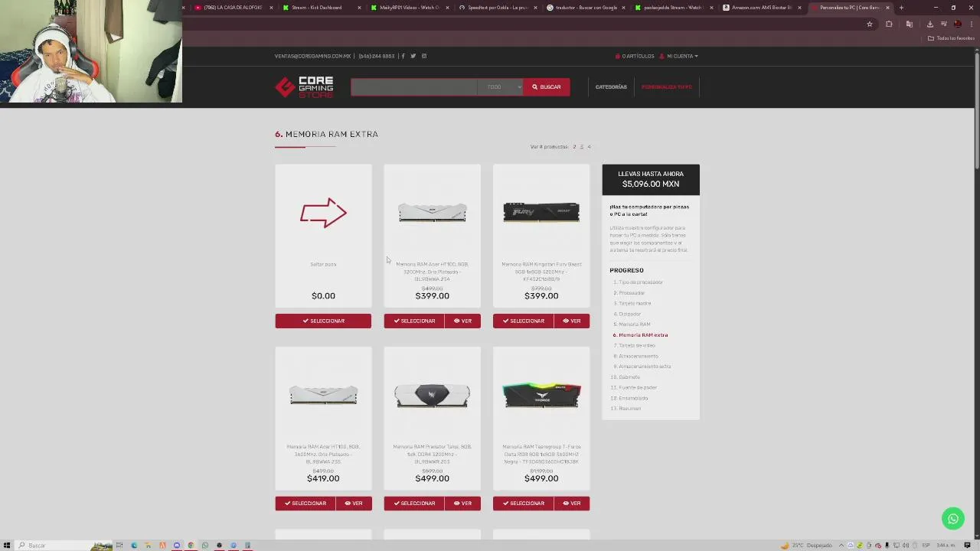Open Predator Talos RAM product image

pyautogui.click(x=433, y=396)
